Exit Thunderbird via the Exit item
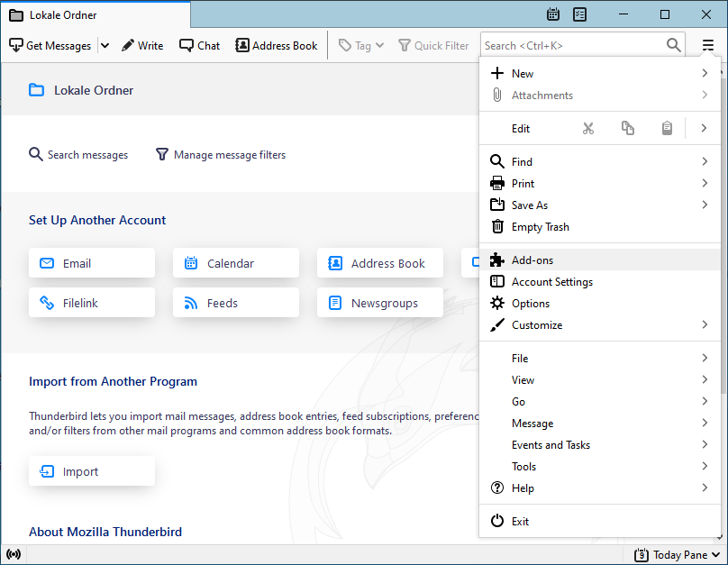This screenshot has height=565, width=728. click(599, 522)
